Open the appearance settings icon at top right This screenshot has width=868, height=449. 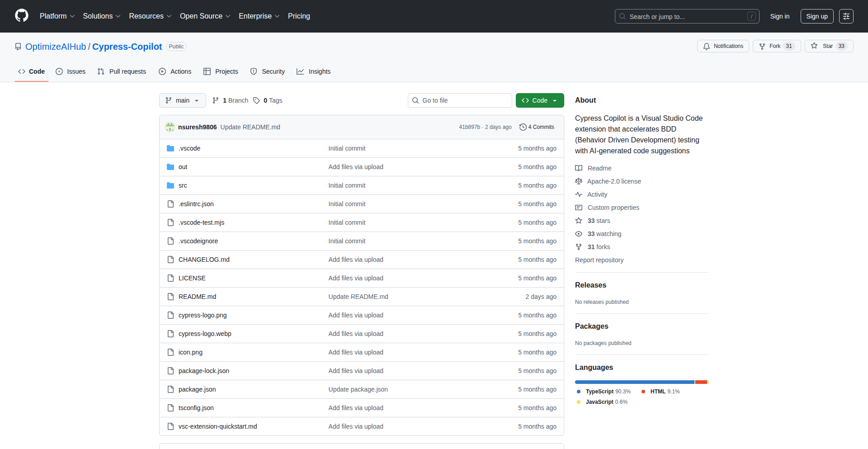(846, 16)
